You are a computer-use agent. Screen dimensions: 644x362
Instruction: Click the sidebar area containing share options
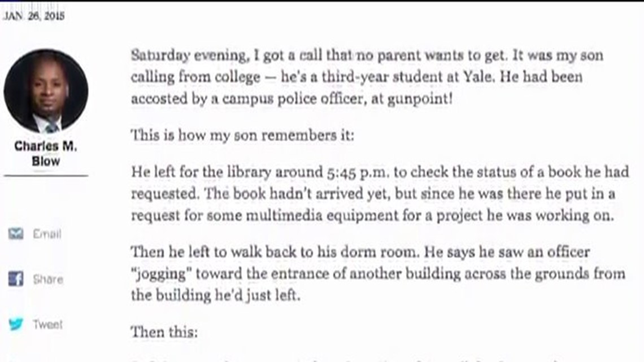[x=34, y=280]
